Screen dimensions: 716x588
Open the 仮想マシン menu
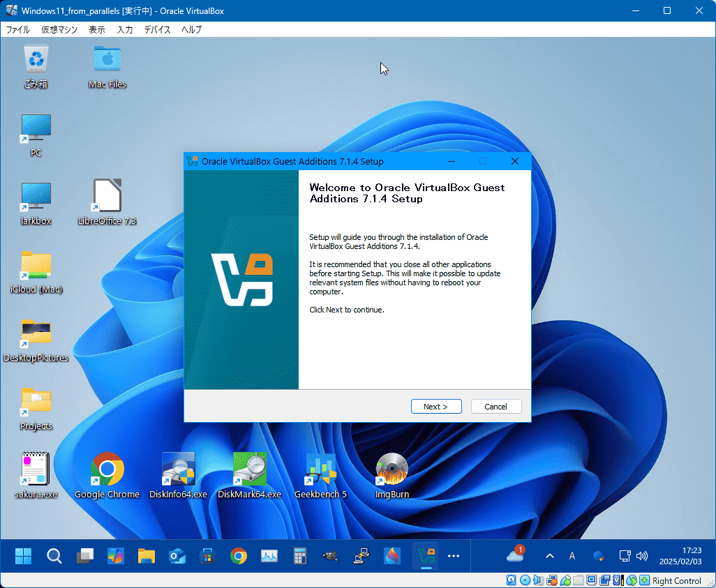point(59,30)
